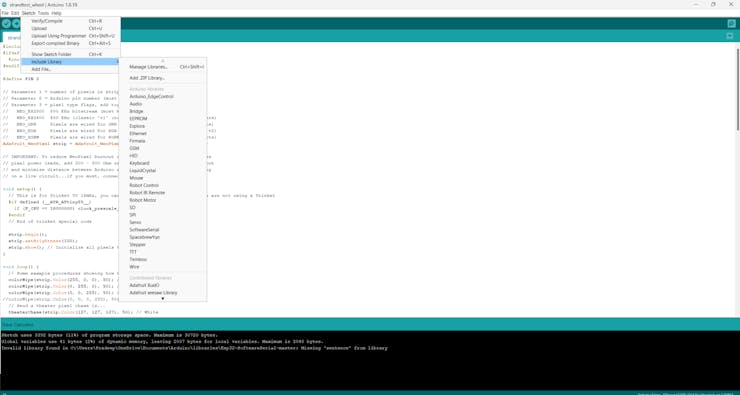
Task: Open the tab dropdown arrow below Serial Monitor
Action: pyautogui.click(x=730, y=36)
